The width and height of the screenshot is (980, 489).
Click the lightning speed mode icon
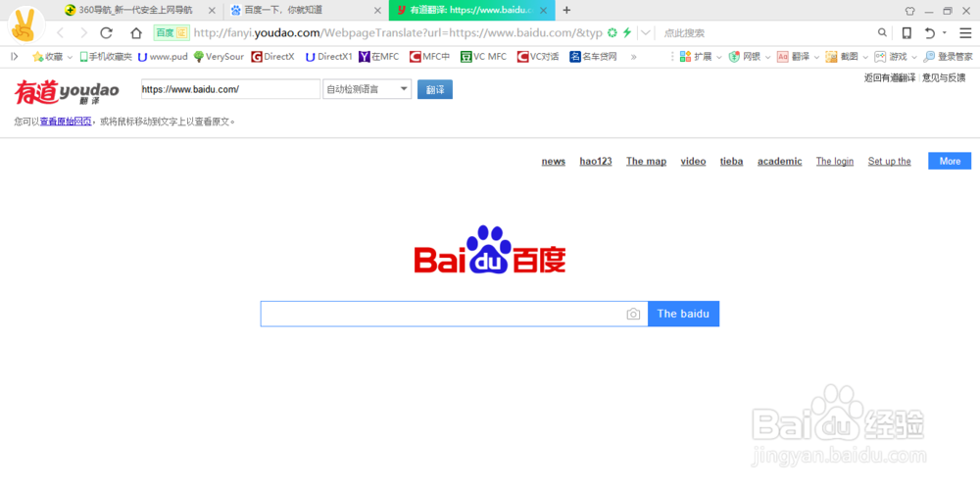click(x=627, y=32)
